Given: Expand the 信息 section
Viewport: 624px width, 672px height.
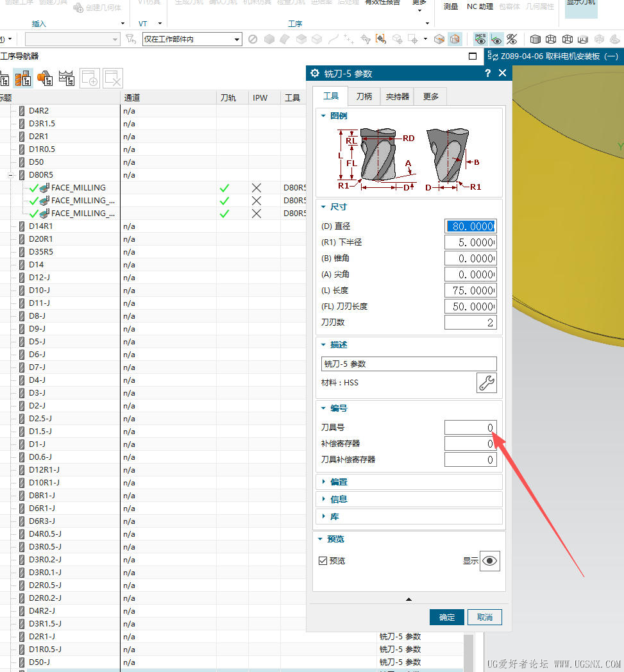Looking at the screenshot, I should tap(339, 500).
